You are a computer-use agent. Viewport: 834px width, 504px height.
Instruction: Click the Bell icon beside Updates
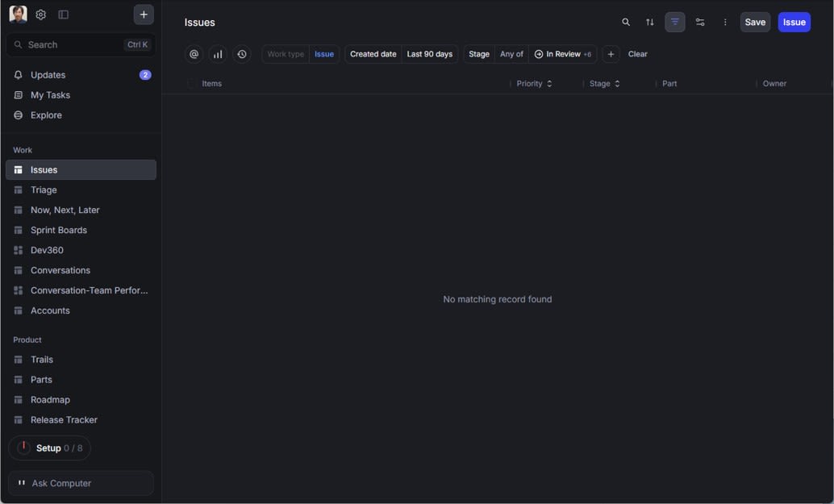pos(18,75)
